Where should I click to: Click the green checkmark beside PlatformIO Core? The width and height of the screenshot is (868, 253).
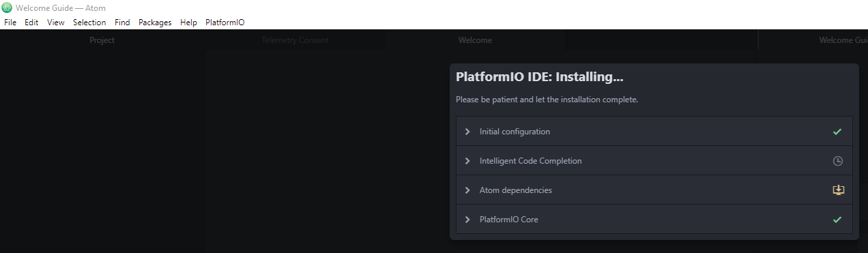[x=837, y=220]
